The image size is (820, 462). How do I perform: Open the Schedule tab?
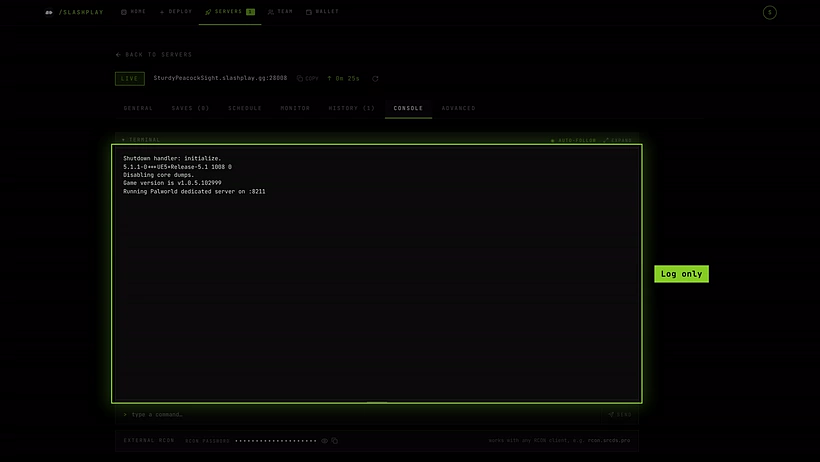(x=245, y=108)
